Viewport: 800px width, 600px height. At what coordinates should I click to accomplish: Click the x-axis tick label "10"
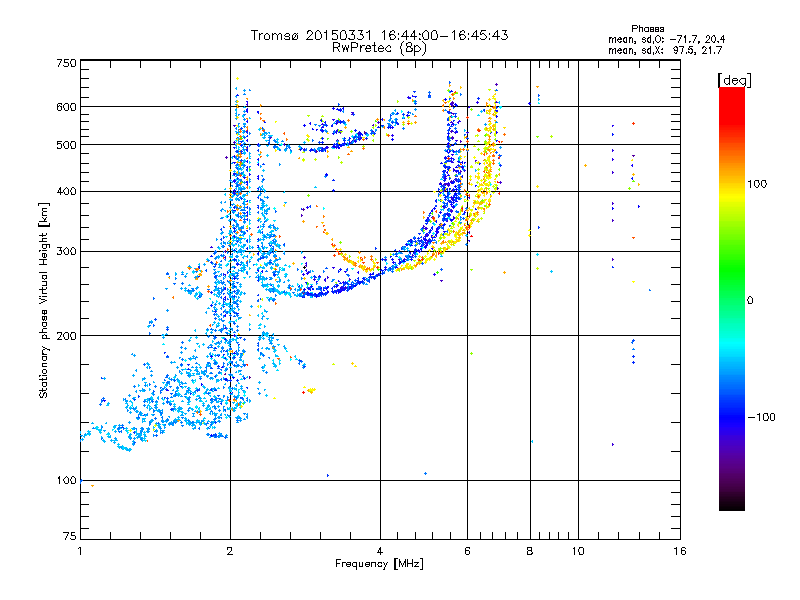point(578,551)
